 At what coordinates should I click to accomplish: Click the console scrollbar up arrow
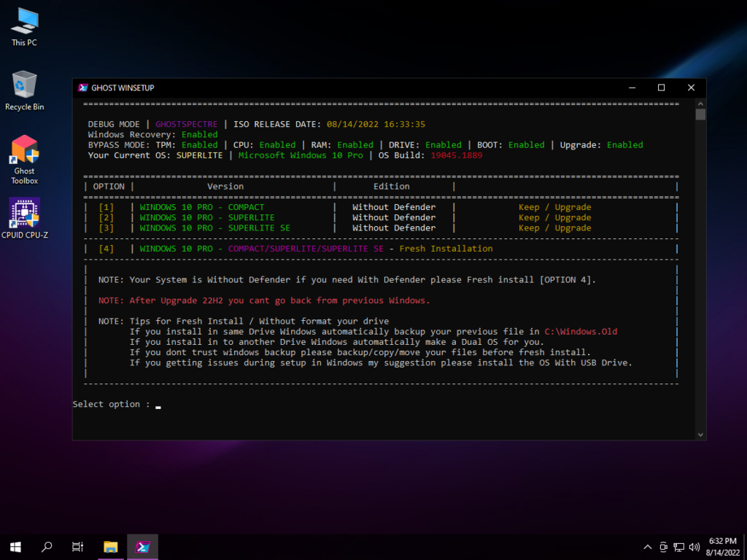[x=700, y=104]
